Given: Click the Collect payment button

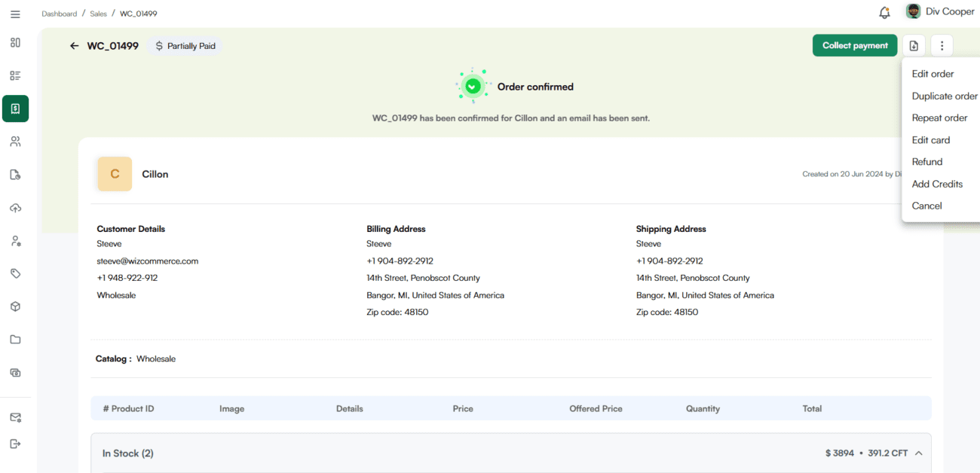Looking at the screenshot, I should [x=854, y=46].
